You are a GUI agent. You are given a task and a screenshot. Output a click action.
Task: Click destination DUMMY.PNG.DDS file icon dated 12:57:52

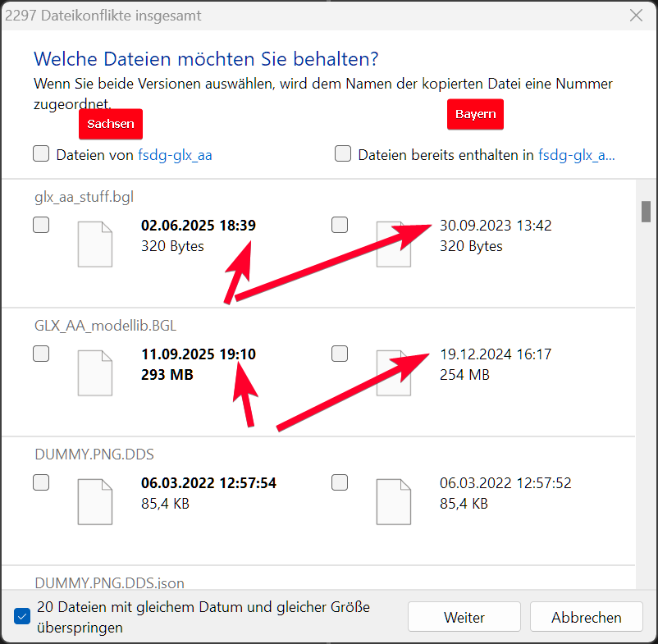[393, 501]
